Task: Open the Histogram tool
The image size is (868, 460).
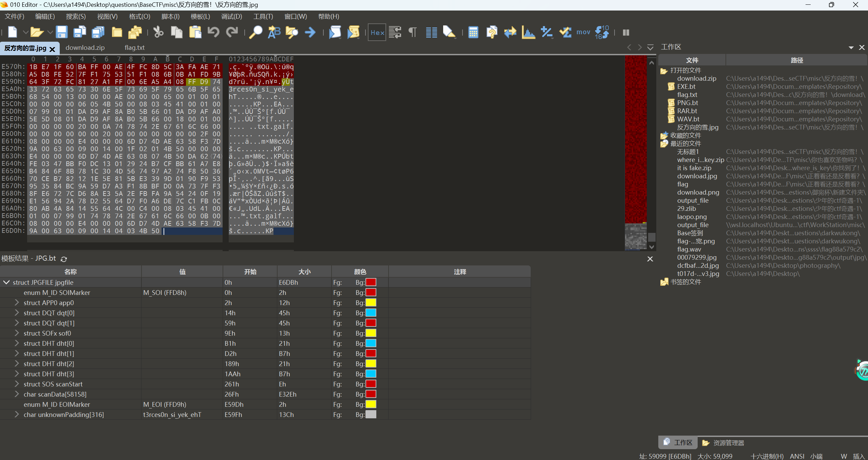Action: pos(528,32)
